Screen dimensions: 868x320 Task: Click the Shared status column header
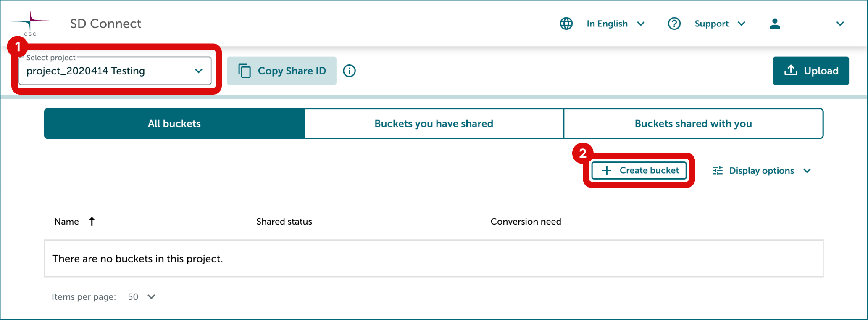point(284,221)
